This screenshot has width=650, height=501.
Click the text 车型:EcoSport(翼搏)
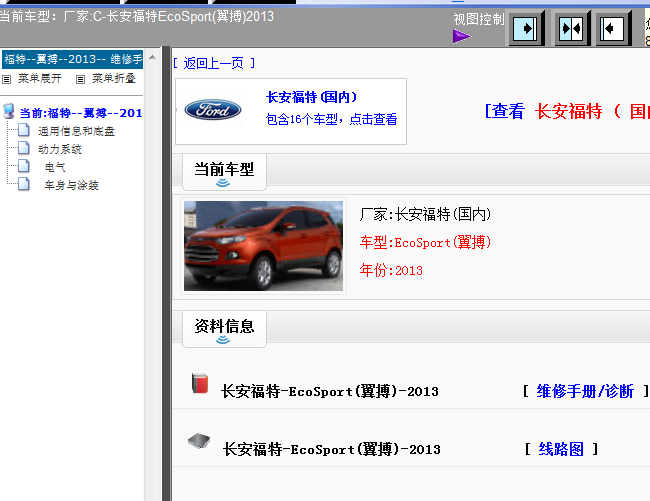point(425,242)
